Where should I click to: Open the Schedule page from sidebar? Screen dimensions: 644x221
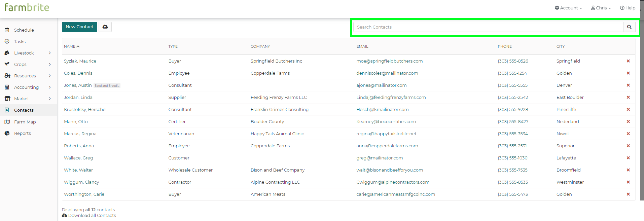click(24, 30)
